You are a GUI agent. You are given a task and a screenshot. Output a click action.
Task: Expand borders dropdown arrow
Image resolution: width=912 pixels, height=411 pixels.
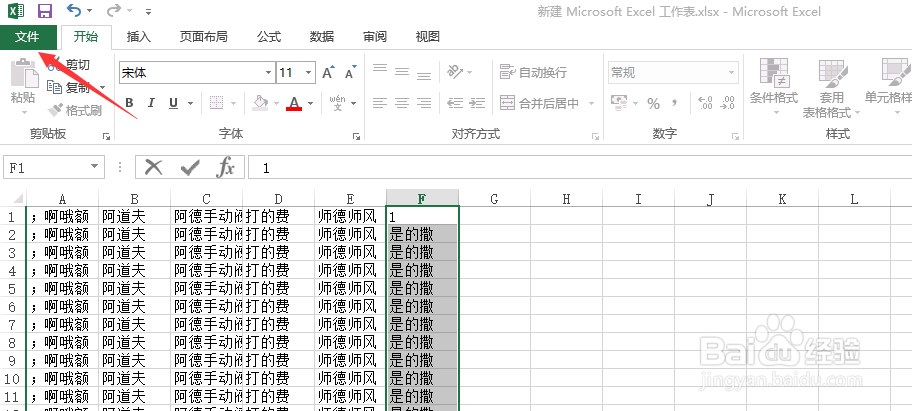233,103
